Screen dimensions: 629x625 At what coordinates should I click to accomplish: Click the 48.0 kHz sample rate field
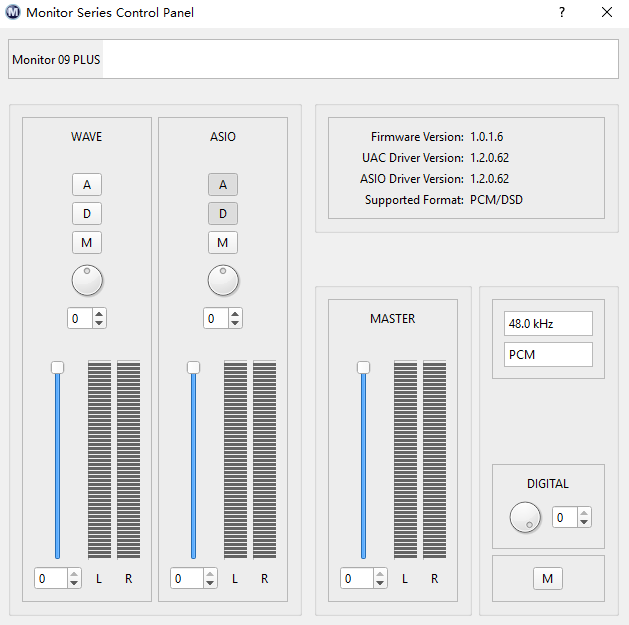coord(548,324)
